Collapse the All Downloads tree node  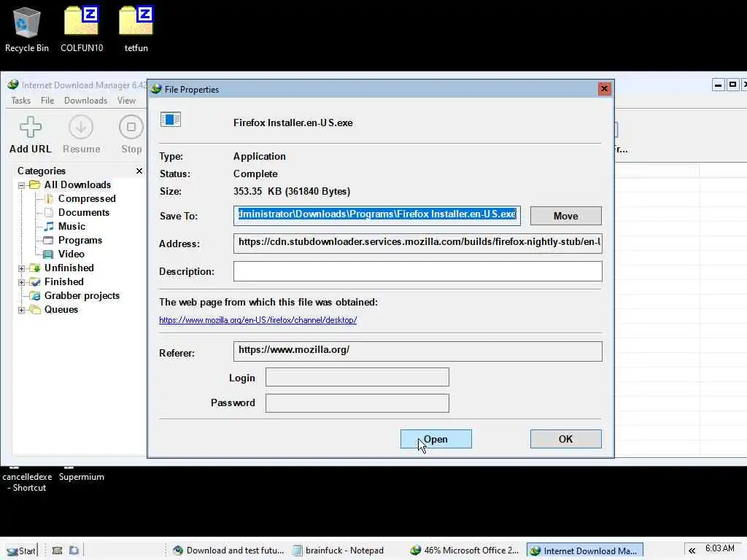pyautogui.click(x=21, y=185)
